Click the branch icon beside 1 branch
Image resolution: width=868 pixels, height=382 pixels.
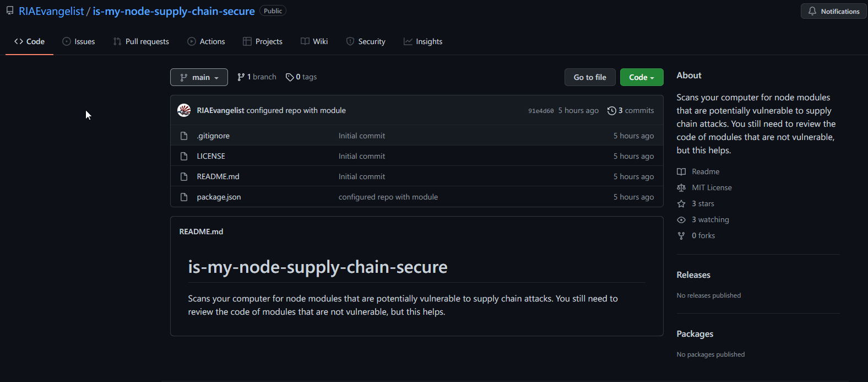coord(241,77)
